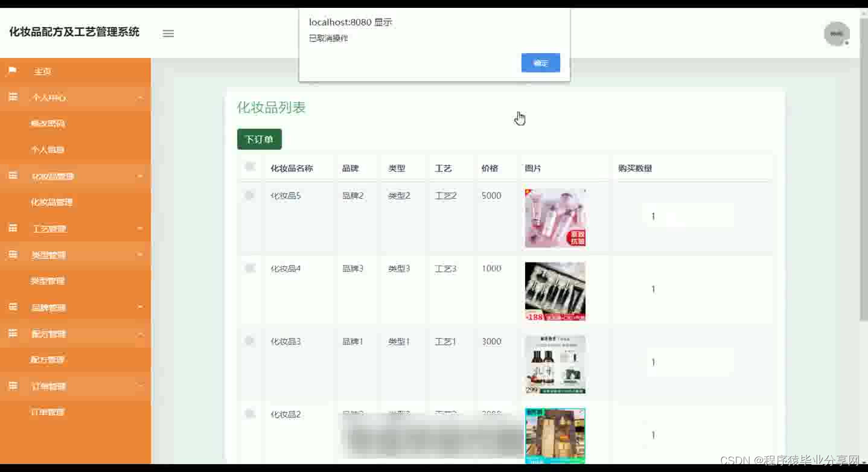Open the 订单管理 submenu item
Viewport: 868px width, 472px height.
[x=48, y=412]
